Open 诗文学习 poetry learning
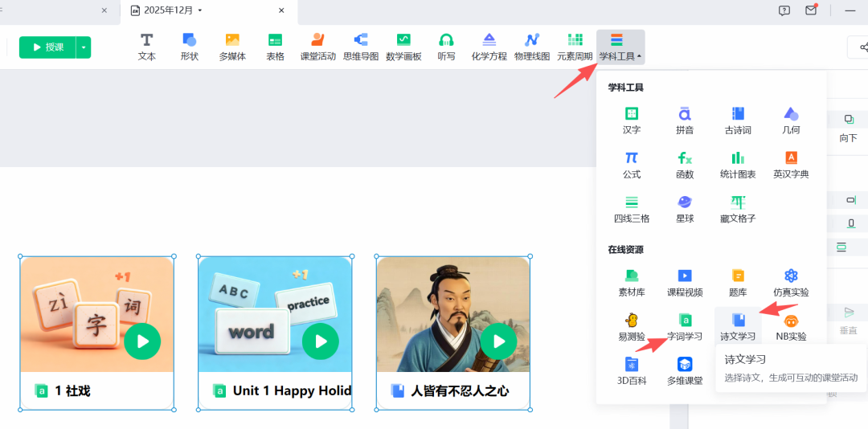The width and height of the screenshot is (868, 429). [738, 327]
